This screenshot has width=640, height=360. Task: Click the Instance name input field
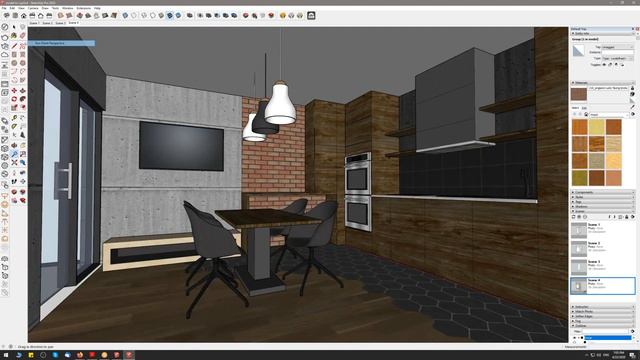[618, 52]
